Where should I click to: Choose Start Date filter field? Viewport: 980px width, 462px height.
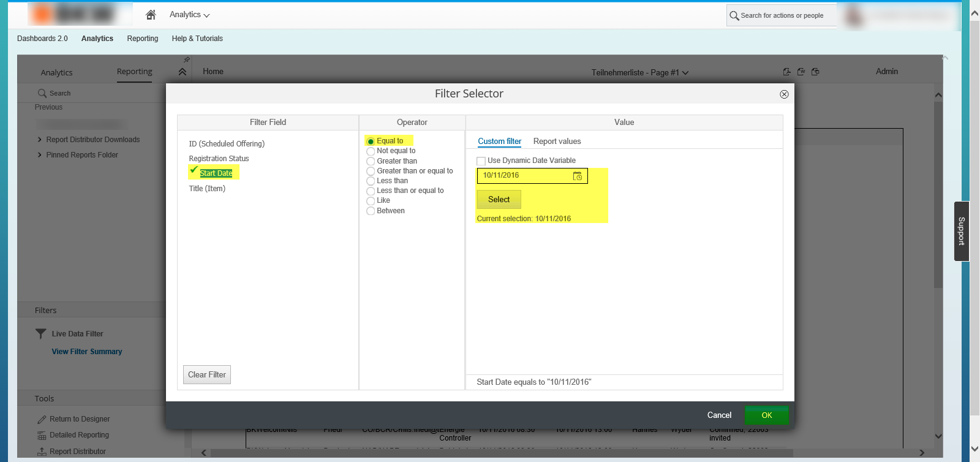216,173
